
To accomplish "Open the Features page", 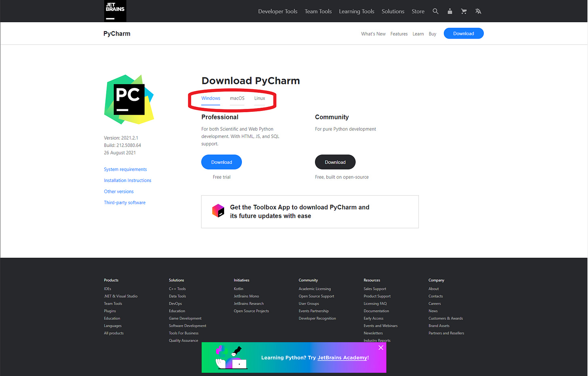I will coord(399,34).
